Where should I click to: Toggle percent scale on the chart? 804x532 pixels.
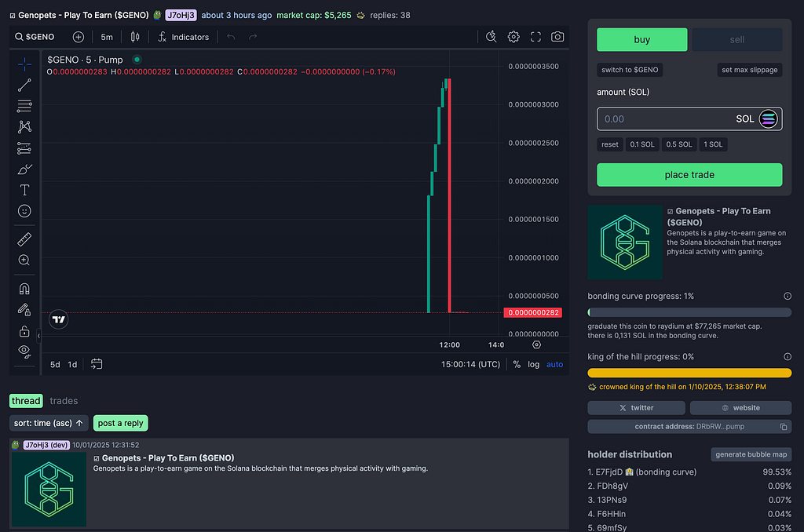coord(517,364)
